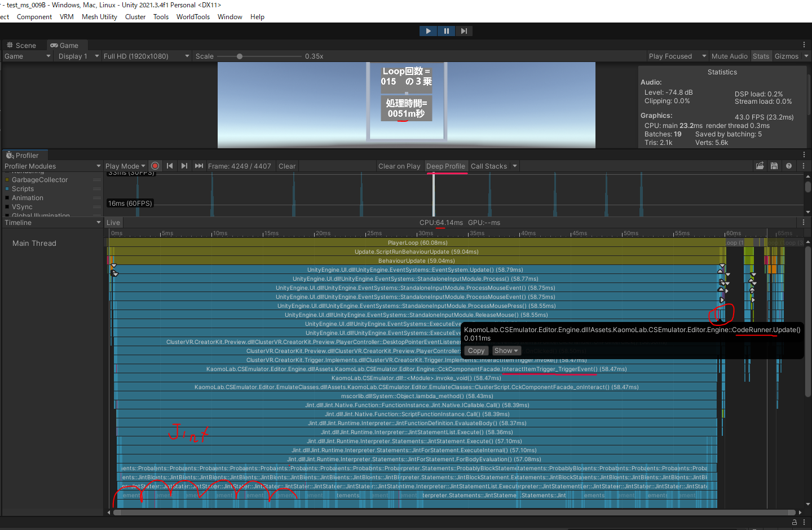Screen dimensions: 812x530
Task: Click the Main Thread label
Action: coord(34,243)
